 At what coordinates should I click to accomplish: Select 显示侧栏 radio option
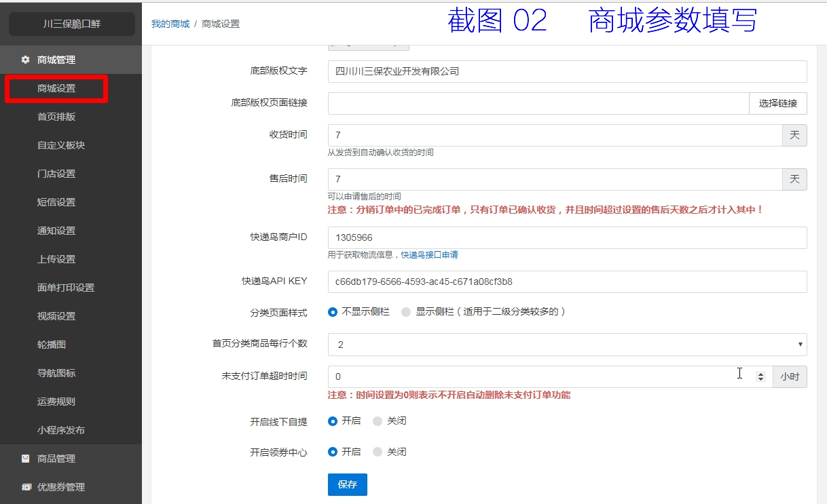click(406, 312)
